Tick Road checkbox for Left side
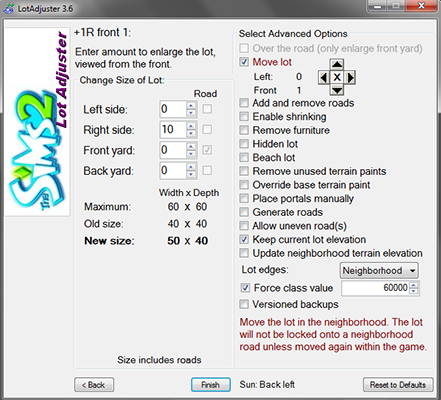Image resolution: width=441 pixels, height=400 pixels. [x=207, y=109]
